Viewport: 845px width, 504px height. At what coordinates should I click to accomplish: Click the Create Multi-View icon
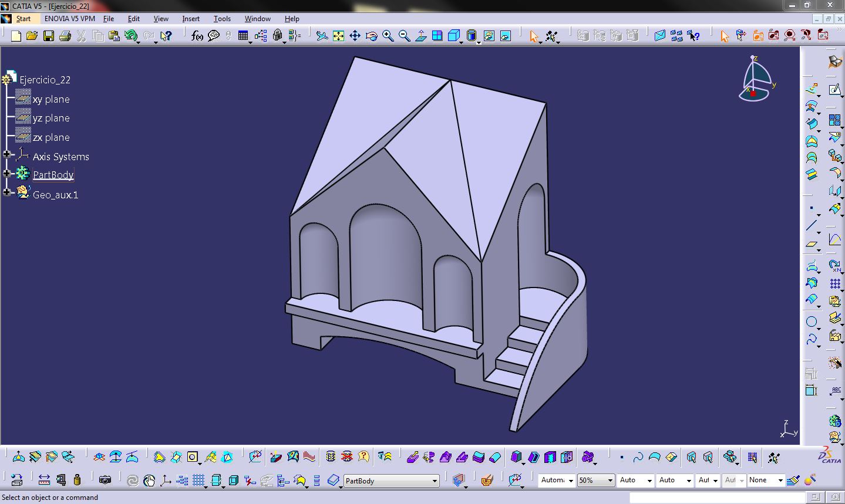(x=437, y=36)
